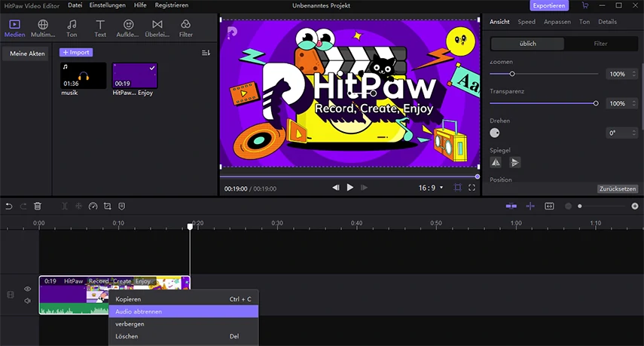Step back one frame in preview
The width and height of the screenshot is (644, 346).
[x=335, y=188]
